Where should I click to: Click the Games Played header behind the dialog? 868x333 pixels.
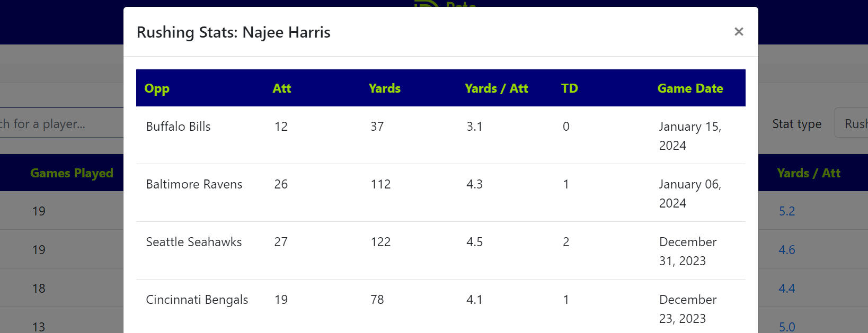point(72,173)
